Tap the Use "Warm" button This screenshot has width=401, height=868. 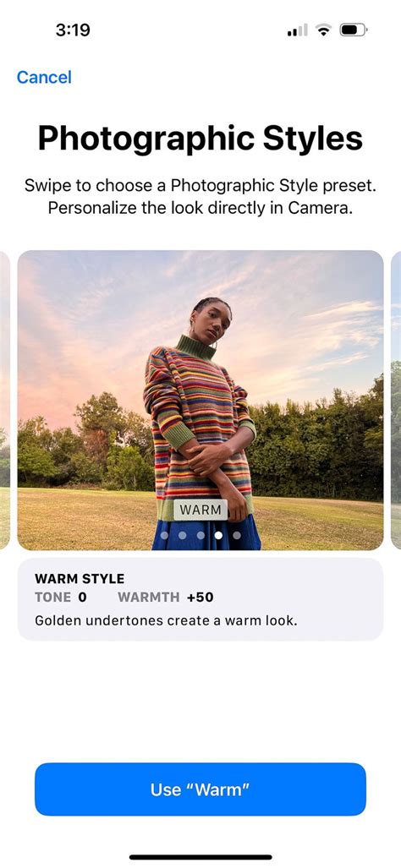tap(200, 789)
